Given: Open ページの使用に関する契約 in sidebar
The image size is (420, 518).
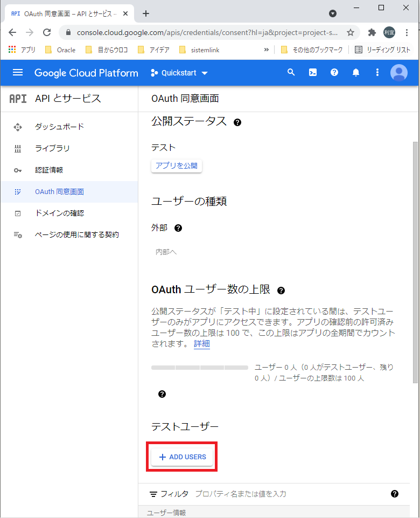Looking at the screenshot, I should [x=77, y=234].
